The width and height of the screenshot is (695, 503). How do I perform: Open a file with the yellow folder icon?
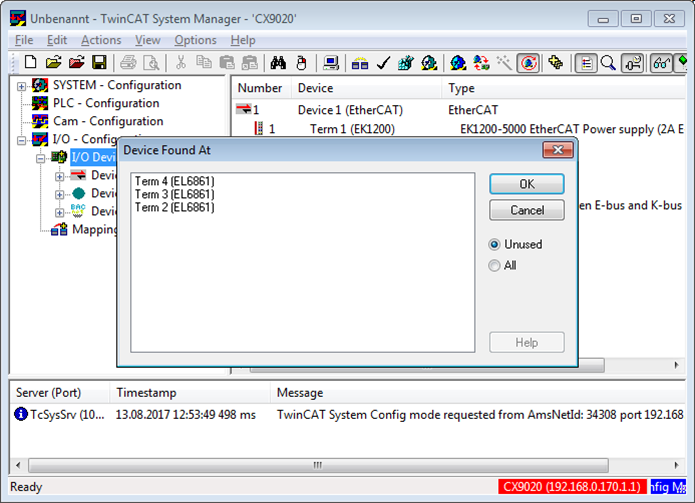pos(53,62)
